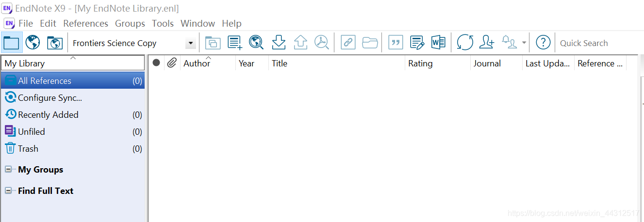Click the Open File folder icon
This screenshot has height=222, width=644.
pyautogui.click(x=370, y=43)
